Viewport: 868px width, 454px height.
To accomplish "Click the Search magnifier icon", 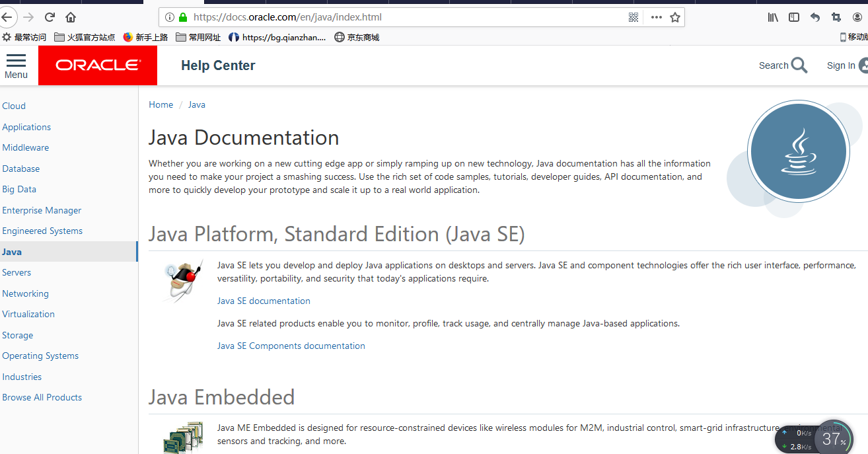I will pyautogui.click(x=799, y=65).
